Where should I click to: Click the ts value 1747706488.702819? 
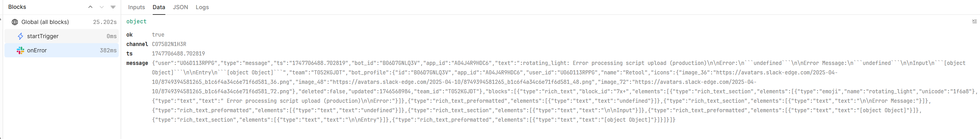pos(179,54)
